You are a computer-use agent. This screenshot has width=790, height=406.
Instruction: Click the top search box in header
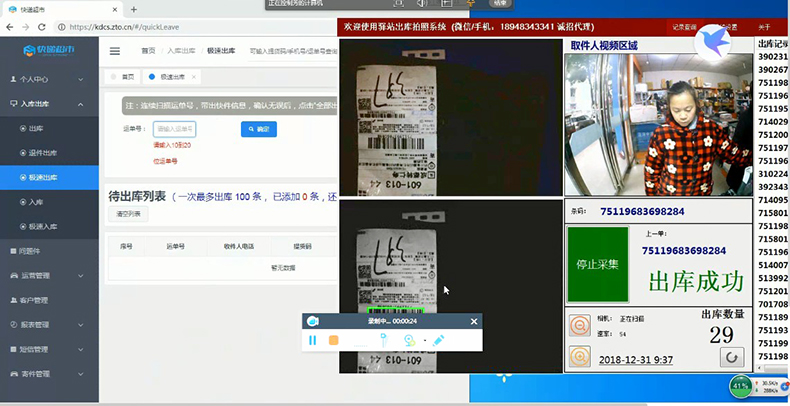coord(292,51)
